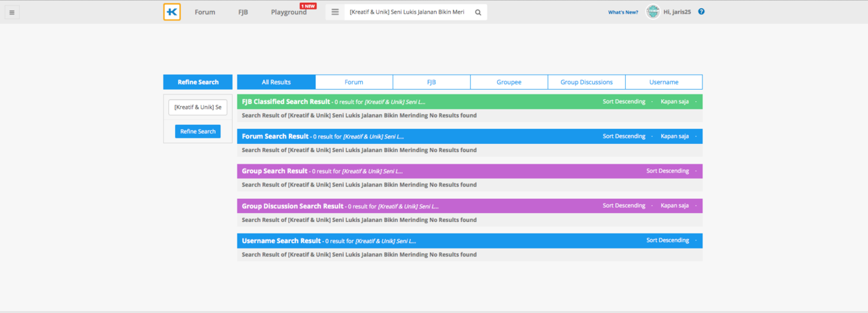
Task: Click the Refine Search button
Action: point(198,131)
